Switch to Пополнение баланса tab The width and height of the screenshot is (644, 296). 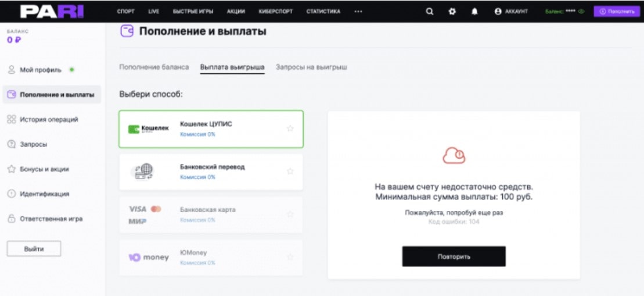pyautogui.click(x=154, y=67)
